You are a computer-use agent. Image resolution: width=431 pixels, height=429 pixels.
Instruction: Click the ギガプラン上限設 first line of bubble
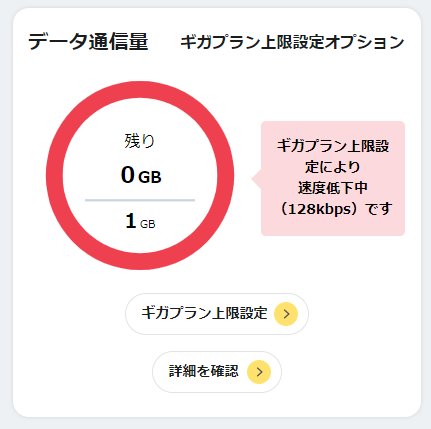coord(333,146)
